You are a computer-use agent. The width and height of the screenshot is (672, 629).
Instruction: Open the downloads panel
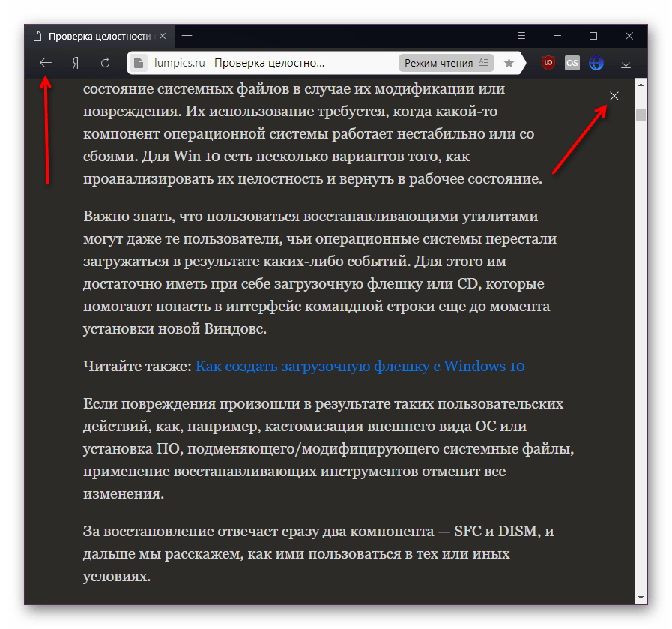pyautogui.click(x=626, y=63)
